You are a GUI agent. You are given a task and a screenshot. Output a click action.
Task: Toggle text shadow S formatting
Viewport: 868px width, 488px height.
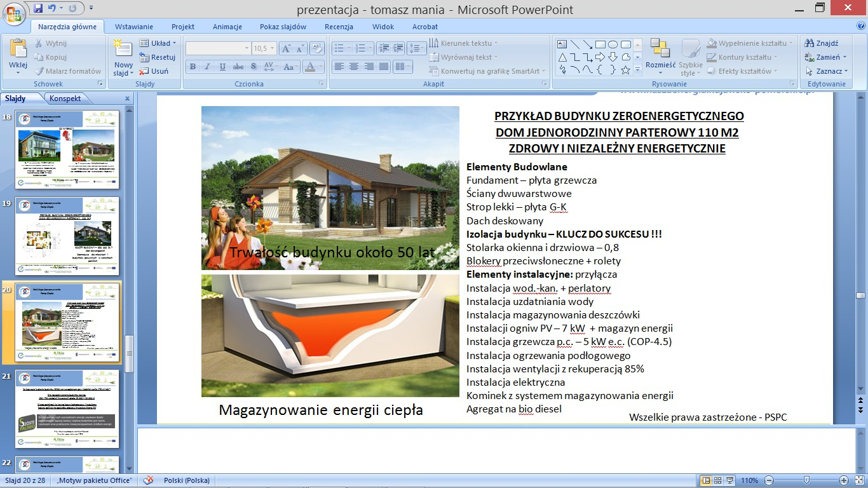(x=254, y=67)
